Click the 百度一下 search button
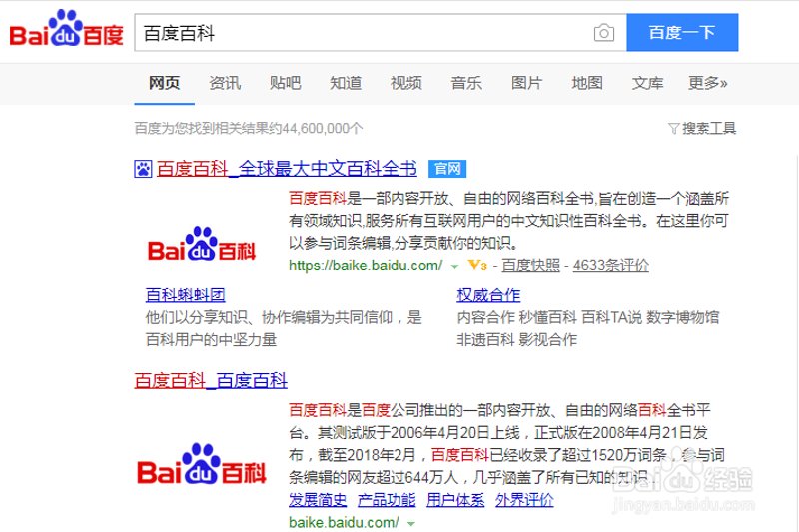 pyautogui.click(x=682, y=33)
